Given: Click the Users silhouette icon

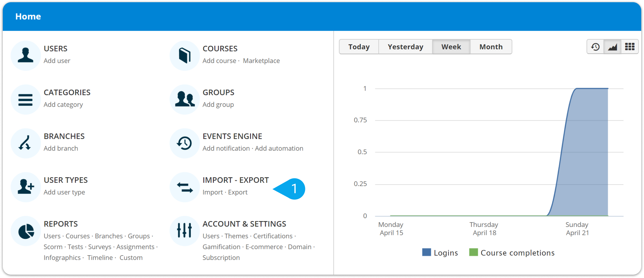Looking at the screenshot, I should point(26,55).
